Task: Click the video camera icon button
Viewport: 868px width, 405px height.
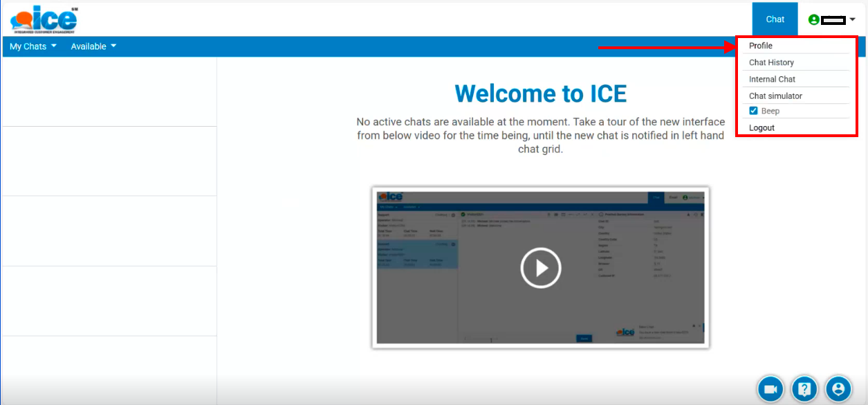Action: point(770,389)
